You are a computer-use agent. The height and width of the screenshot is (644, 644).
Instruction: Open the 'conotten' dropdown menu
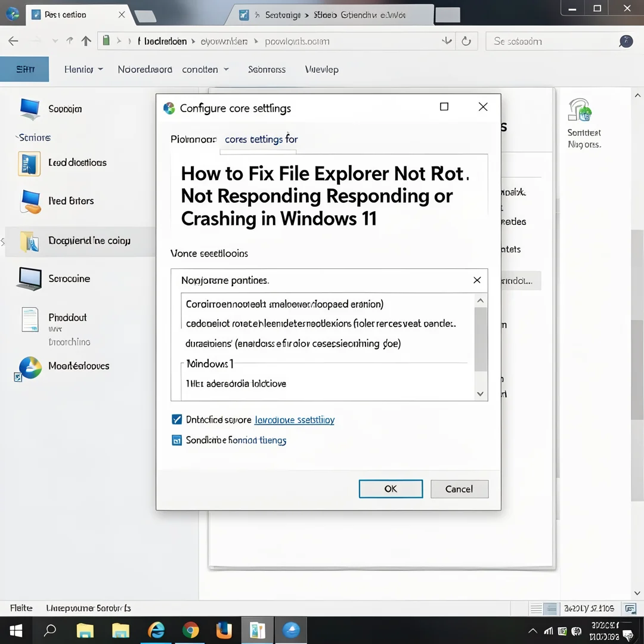(205, 69)
